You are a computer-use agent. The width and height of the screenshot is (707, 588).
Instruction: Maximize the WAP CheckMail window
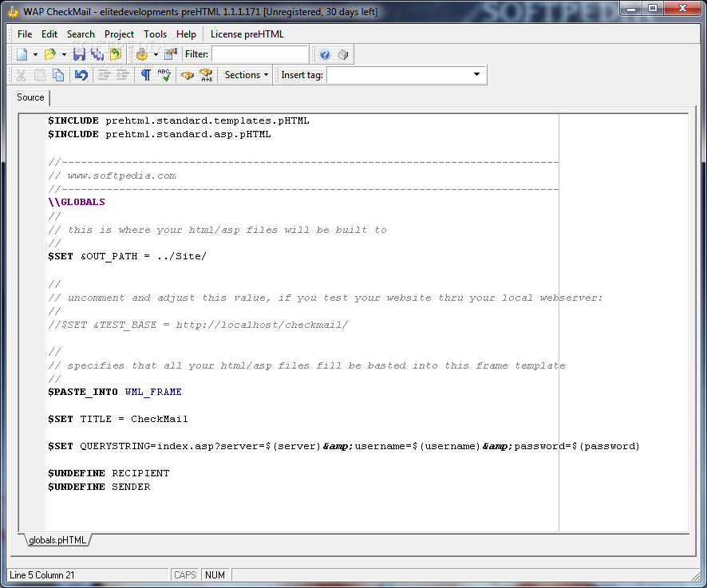pyautogui.click(x=653, y=9)
